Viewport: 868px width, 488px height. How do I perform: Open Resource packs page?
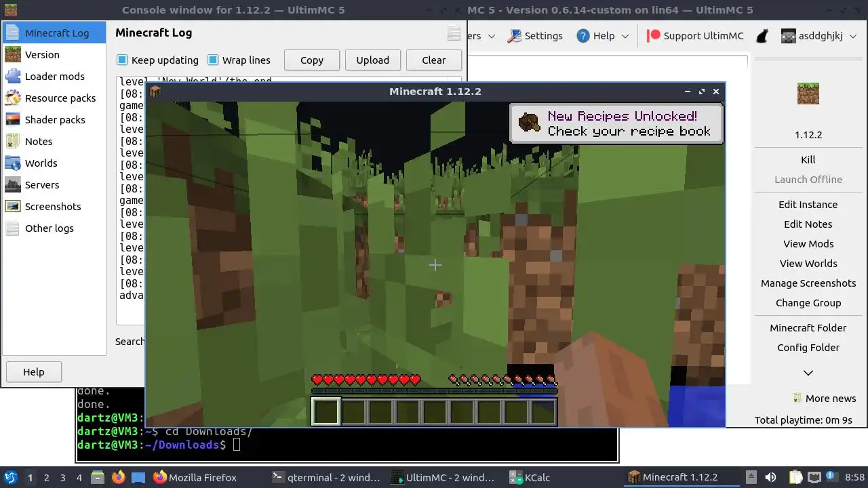pos(54,98)
